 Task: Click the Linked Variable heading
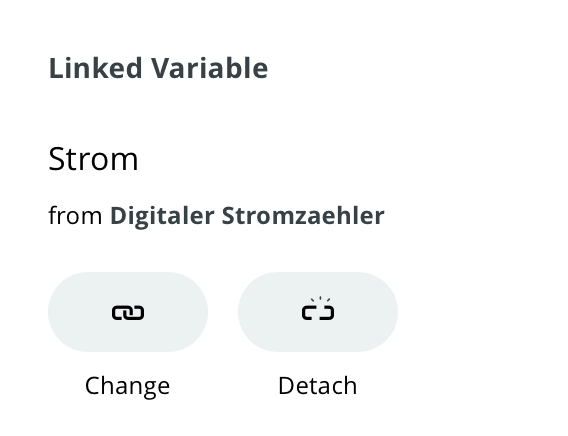[158, 68]
